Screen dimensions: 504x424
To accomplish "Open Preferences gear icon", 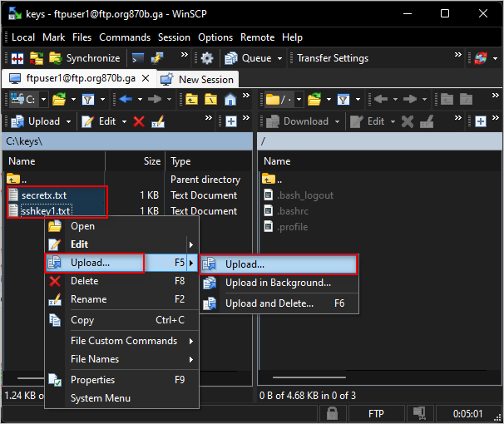I will click(x=207, y=58).
